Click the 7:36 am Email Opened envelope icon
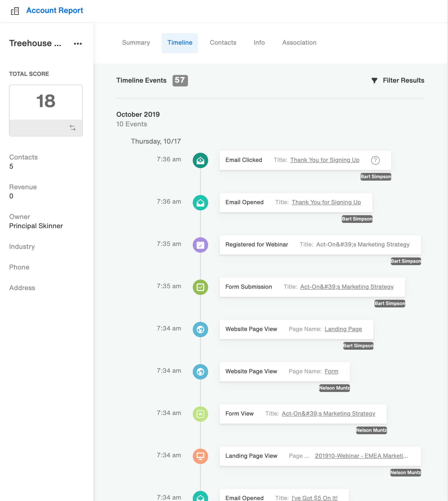Viewport: 448px width, 501px height. pos(200,203)
